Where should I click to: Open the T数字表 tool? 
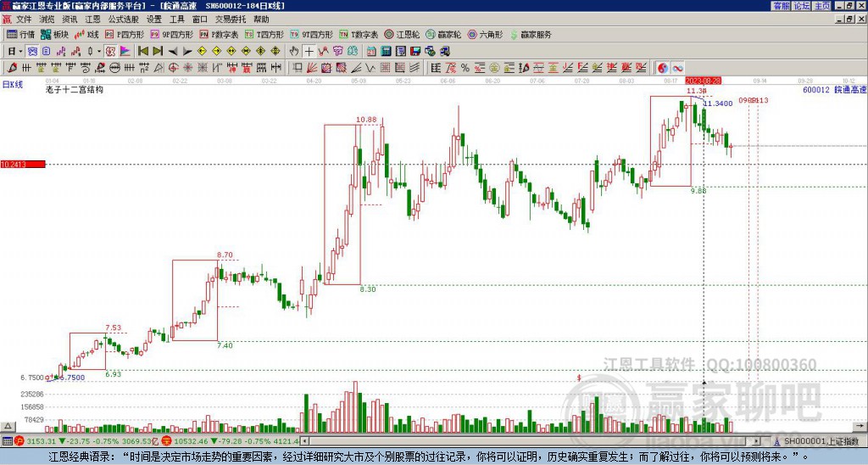tap(359, 34)
